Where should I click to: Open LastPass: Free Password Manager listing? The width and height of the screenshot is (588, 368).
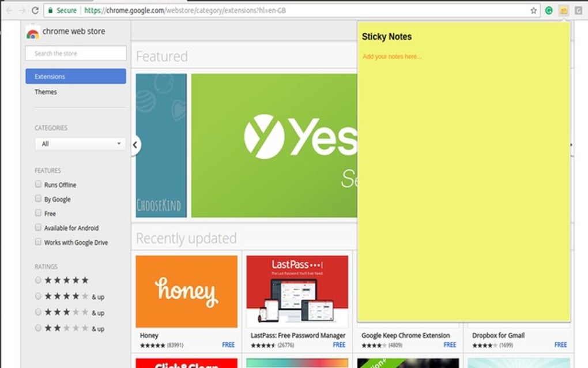[297, 290]
